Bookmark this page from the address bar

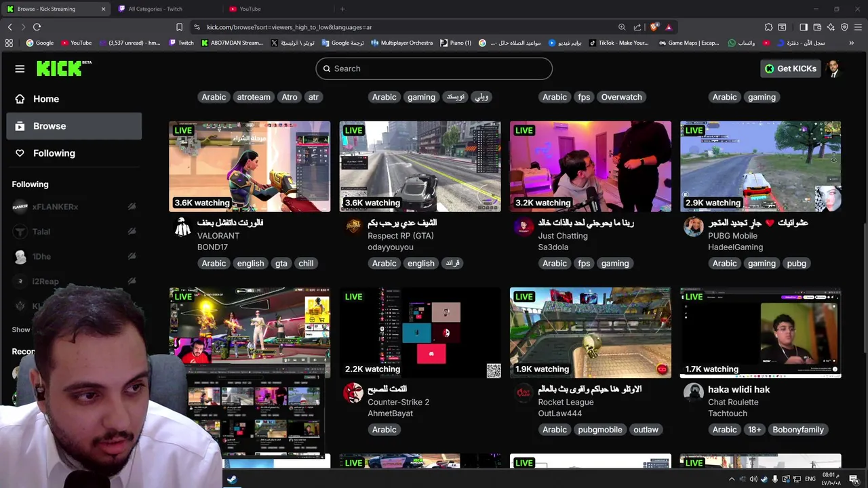pos(179,27)
